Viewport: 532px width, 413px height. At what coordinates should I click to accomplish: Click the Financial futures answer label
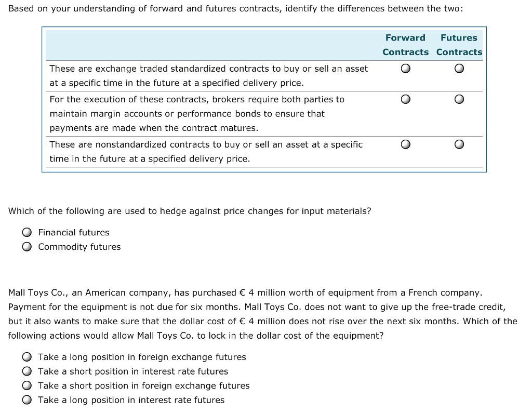tap(73, 232)
